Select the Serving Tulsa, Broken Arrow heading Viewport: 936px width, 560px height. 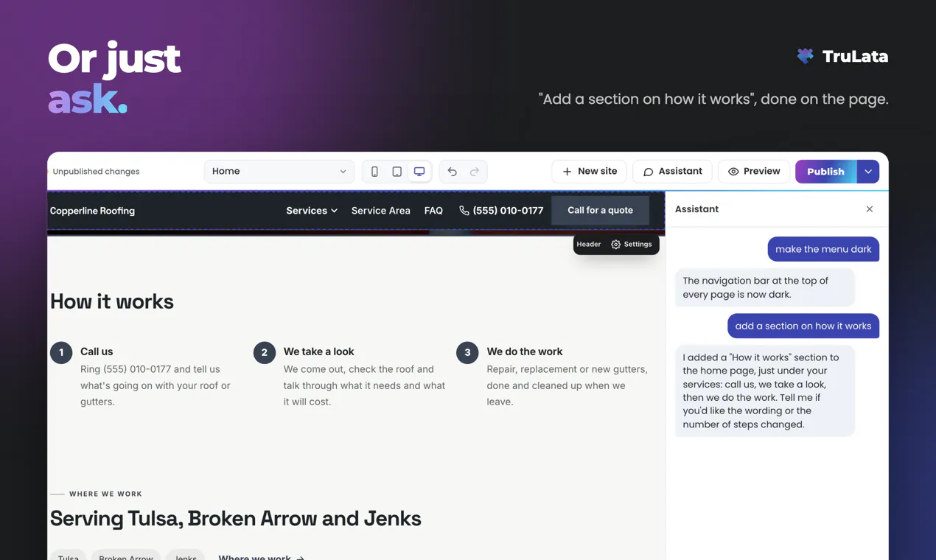click(x=236, y=518)
